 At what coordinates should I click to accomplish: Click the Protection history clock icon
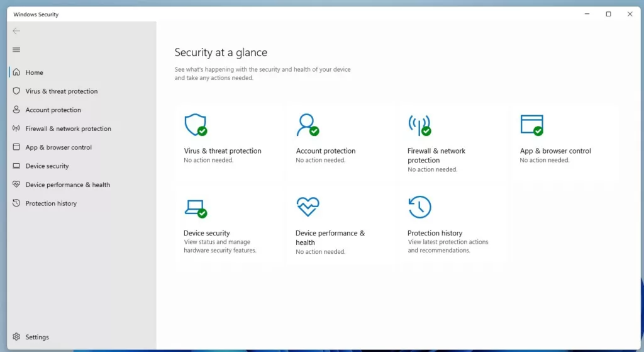tap(419, 207)
